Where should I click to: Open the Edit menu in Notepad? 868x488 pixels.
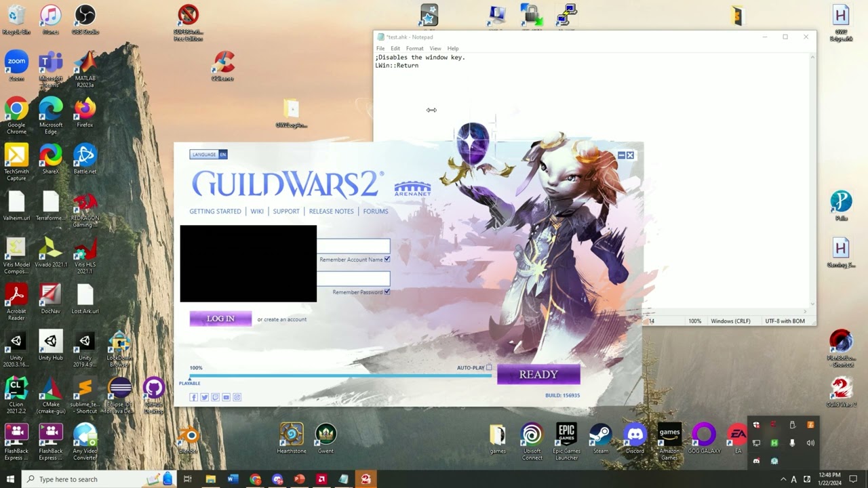[x=395, y=49]
